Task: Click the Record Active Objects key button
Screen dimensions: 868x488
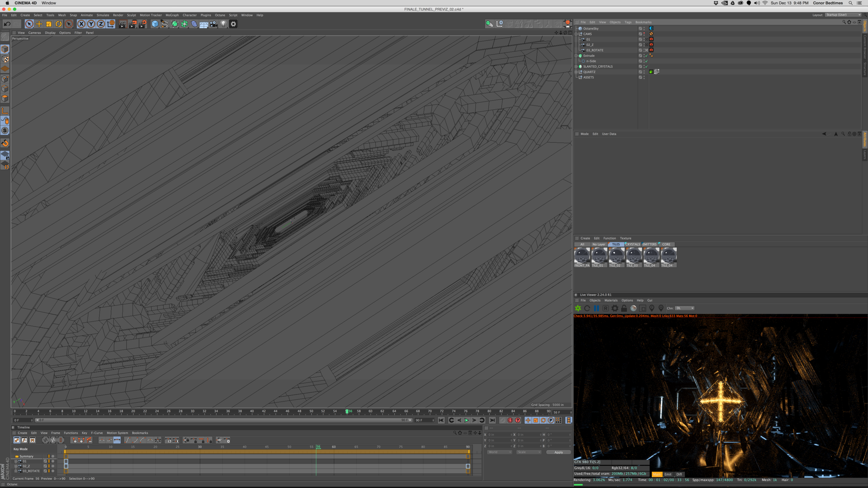Action: pyautogui.click(x=502, y=420)
